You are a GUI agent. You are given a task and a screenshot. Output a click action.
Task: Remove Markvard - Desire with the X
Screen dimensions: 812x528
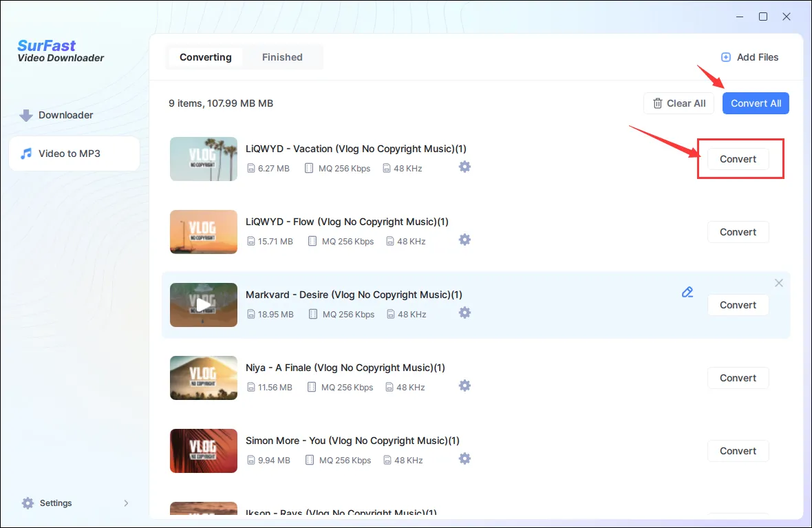point(778,282)
